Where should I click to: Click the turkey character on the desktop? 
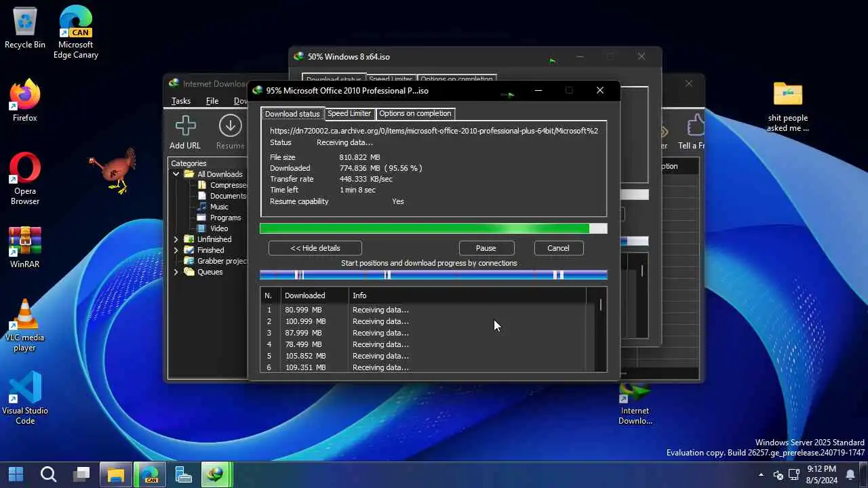tap(113, 169)
